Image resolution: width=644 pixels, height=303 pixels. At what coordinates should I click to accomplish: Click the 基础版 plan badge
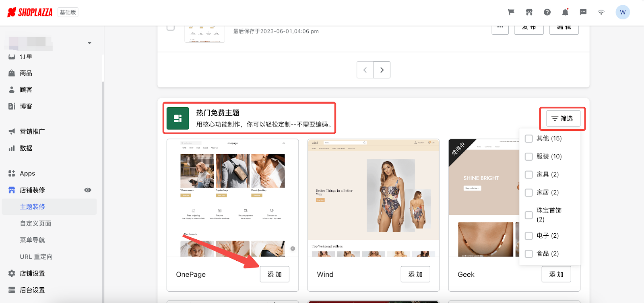point(68,12)
